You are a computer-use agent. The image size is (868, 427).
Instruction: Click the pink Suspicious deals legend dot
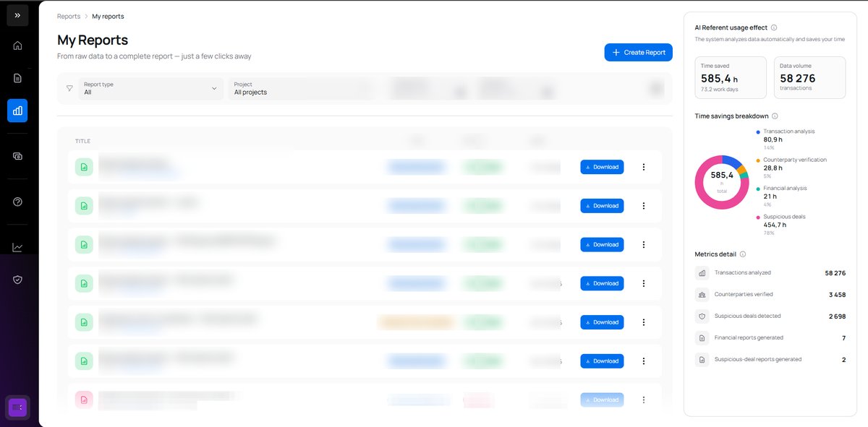click(x=757, y=217)
